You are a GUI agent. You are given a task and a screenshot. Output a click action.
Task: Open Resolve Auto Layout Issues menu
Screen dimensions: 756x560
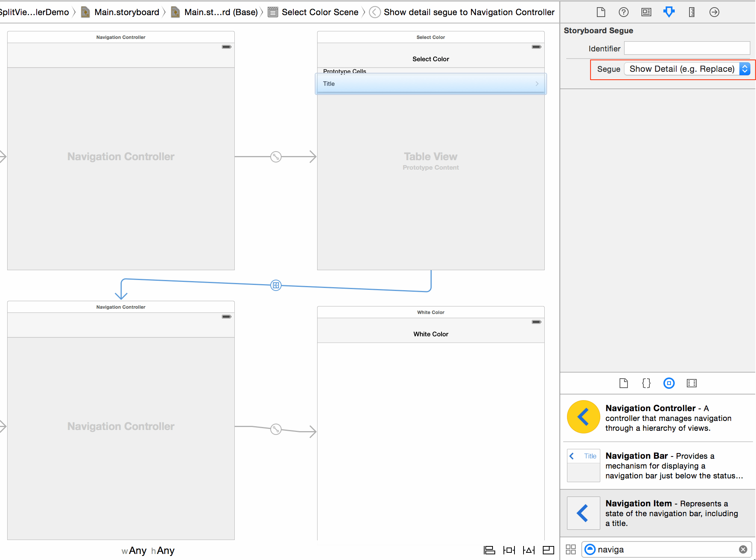tap(528, 550)
